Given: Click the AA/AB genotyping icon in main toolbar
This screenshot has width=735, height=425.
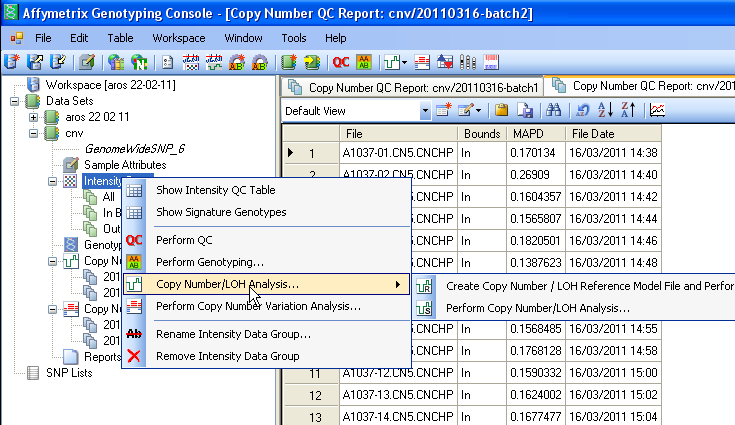Looking at the screenshot, I should [x=364, y=62].
